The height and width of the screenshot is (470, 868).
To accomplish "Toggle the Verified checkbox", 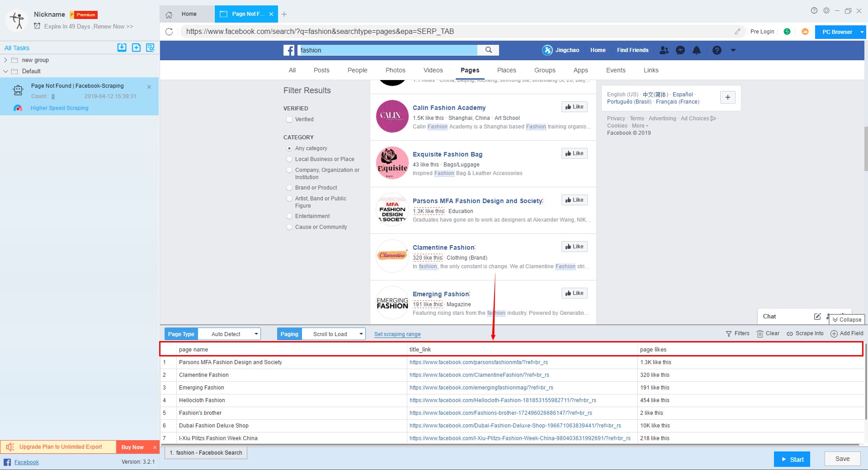I will point(289,119).
